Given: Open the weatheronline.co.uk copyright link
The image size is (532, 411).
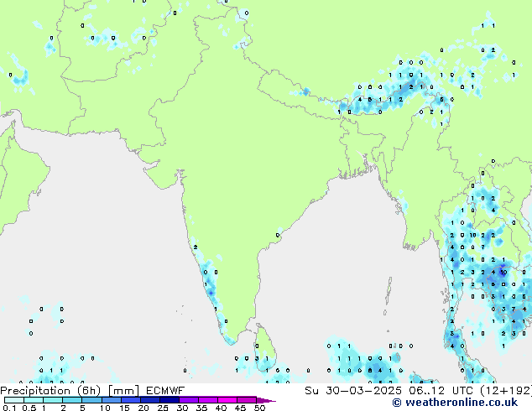Looking at the screenshot, I should click(455, 403).
